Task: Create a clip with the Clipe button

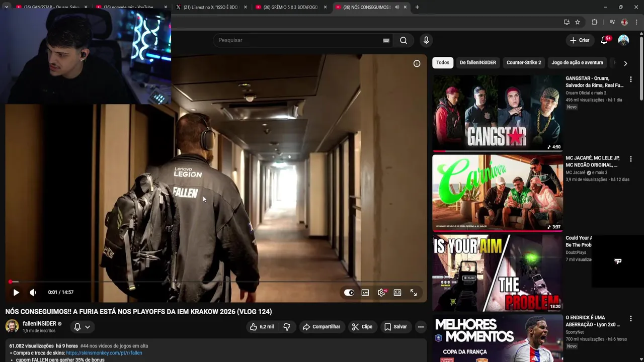Action: [362, 327]
